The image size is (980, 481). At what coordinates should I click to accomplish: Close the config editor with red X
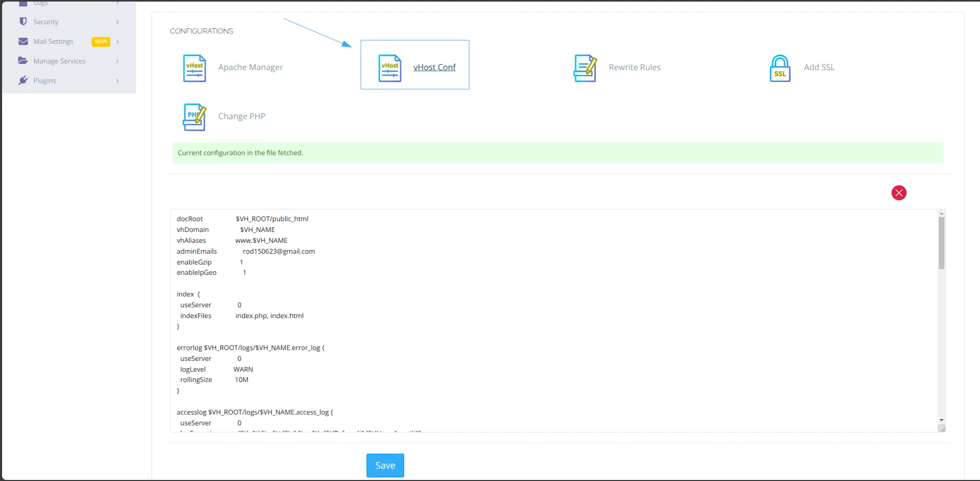(899, 193)
